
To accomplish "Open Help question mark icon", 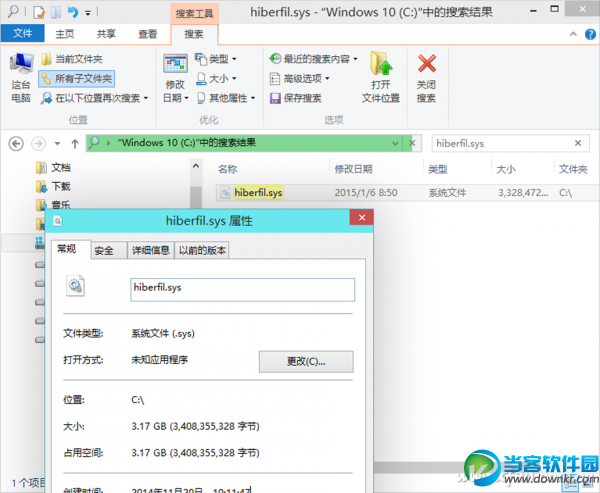I will [590, 34].
